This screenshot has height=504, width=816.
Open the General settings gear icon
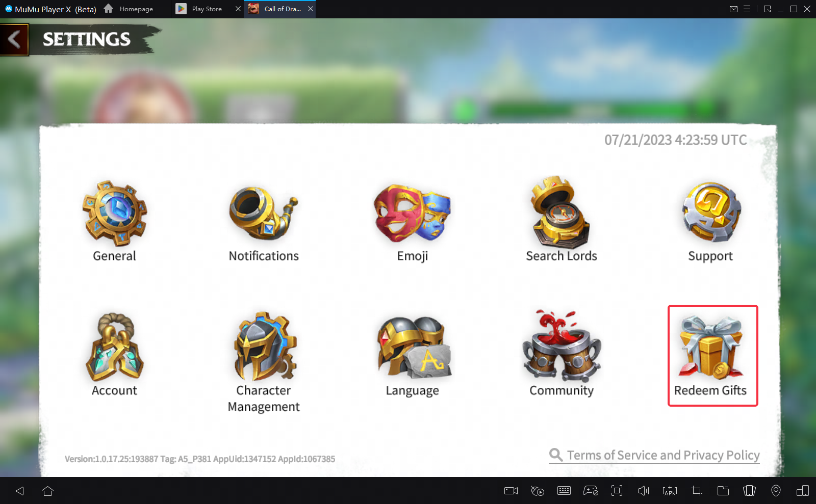[115, 213]
